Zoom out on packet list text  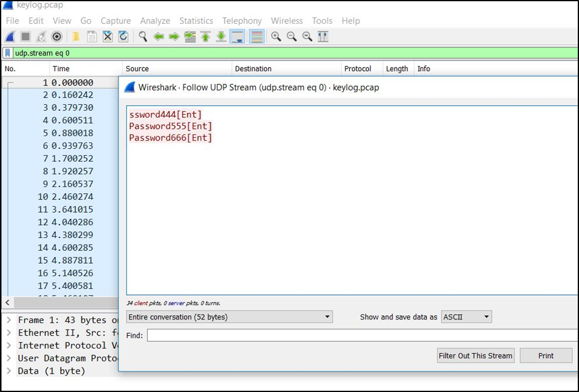click(x=292, y=37)
